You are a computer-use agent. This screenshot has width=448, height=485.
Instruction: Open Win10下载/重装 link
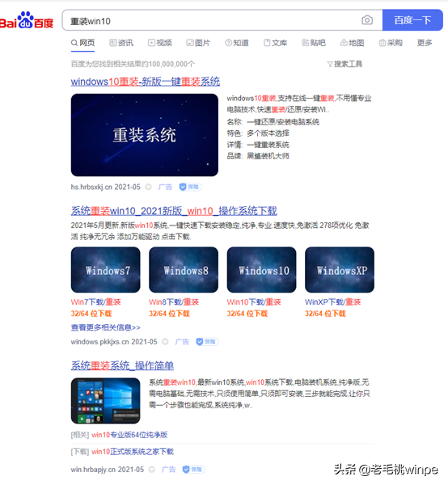click(254, 302)
